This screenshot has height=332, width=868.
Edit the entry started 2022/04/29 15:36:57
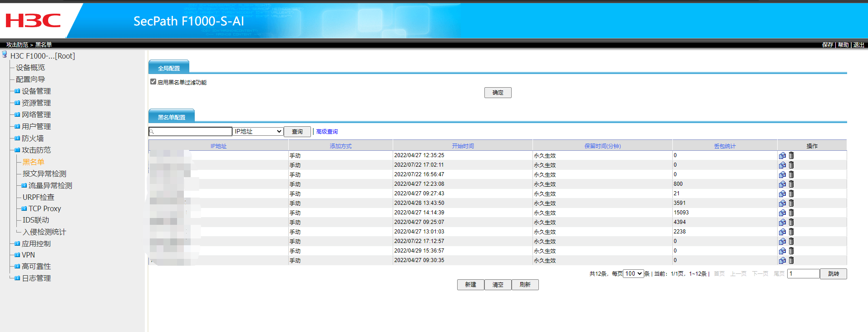tap(782, 251)
